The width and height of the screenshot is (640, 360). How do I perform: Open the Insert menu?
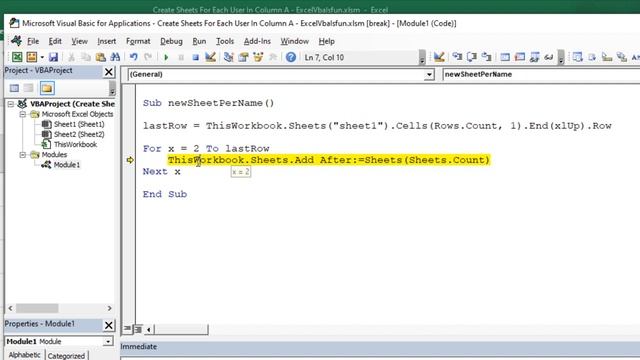pos(107,41)
